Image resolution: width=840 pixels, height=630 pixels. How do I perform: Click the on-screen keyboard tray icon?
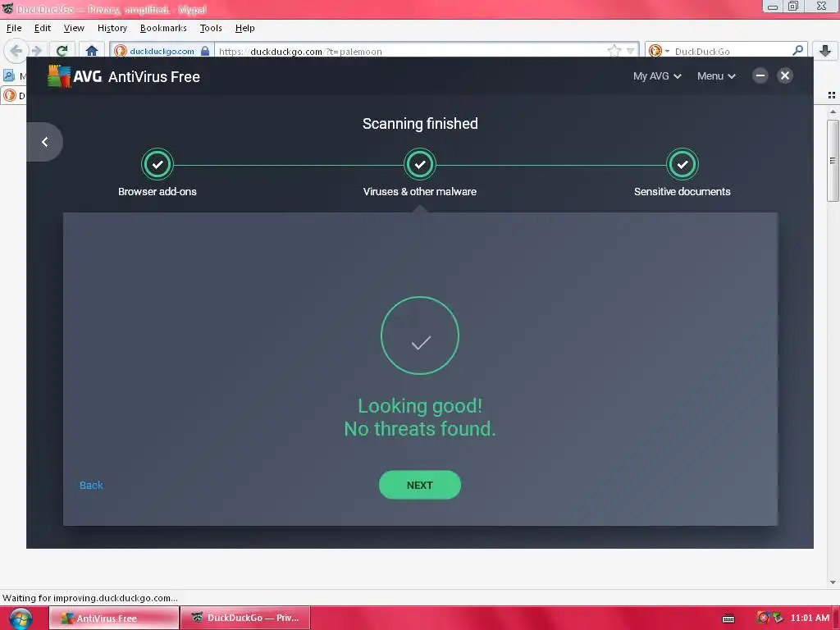(x=728, y=619)
